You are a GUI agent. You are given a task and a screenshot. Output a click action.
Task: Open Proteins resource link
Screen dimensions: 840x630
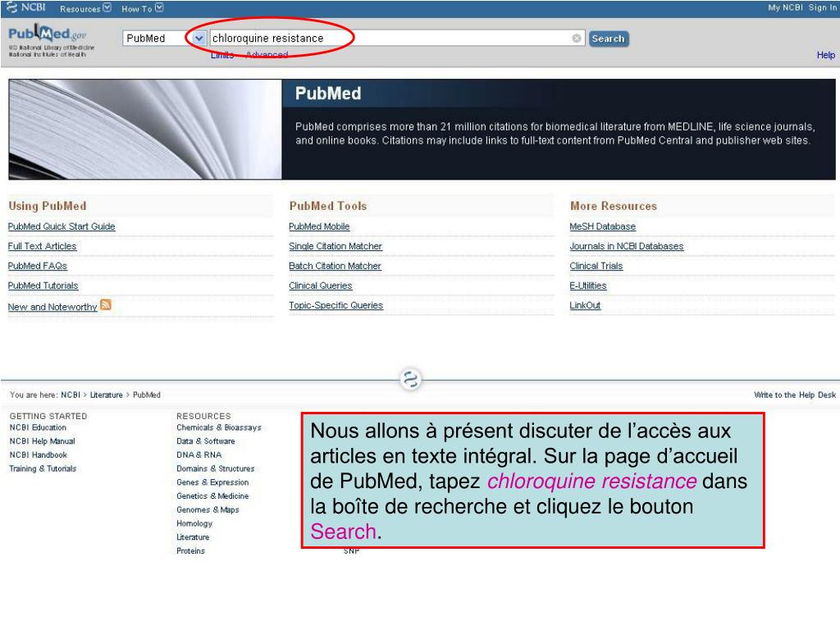(x=190, y=550)
